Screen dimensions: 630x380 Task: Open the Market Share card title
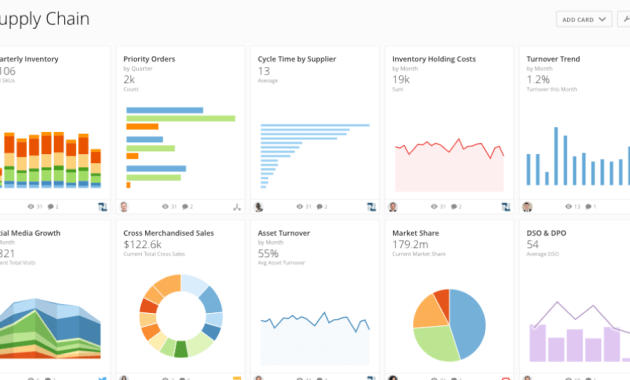coord(415,233)
